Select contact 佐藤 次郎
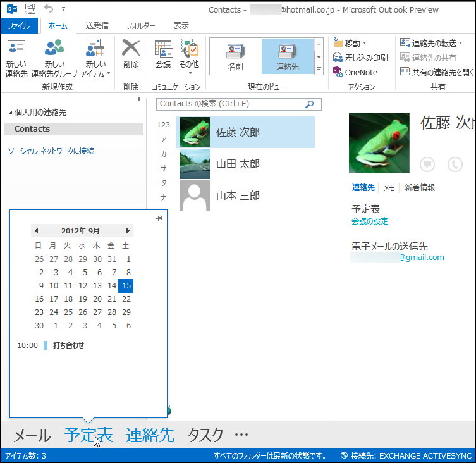476x463 pixels. click(245, 132)
